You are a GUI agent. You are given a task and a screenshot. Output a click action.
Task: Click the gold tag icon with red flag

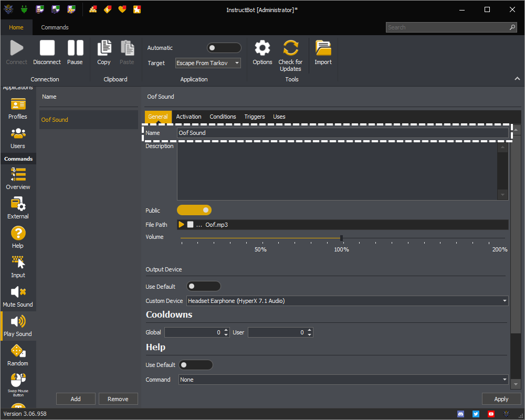pyautogui.click(x=108, y=9)
